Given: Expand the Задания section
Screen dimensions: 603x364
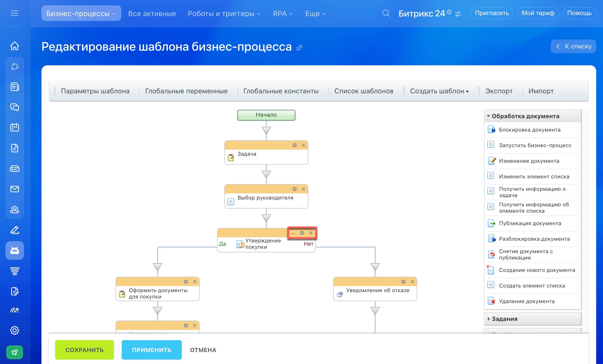Looking at the screenshot, I should click(x=504, y=319).
